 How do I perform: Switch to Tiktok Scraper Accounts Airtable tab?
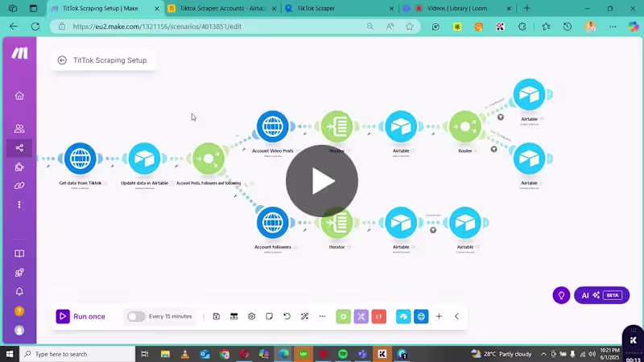(222, 8)
